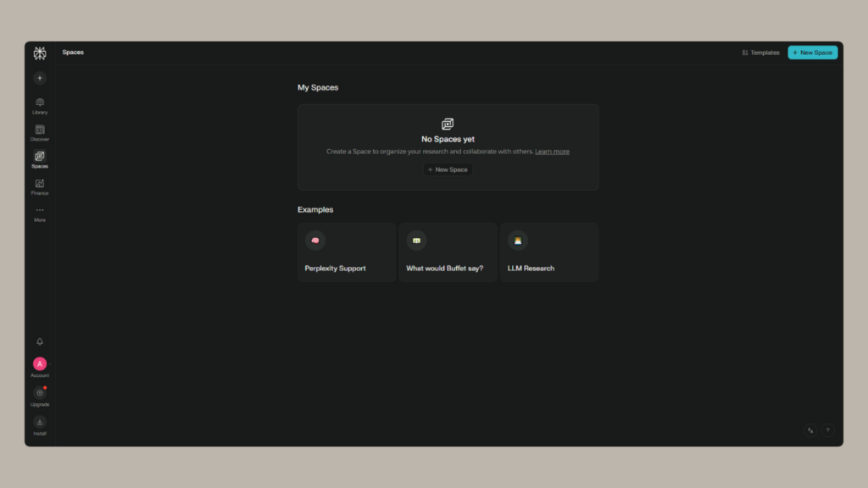Screen dimensions: 868x488
Task: Open your Account avatar menu
Action: point(39,364)
